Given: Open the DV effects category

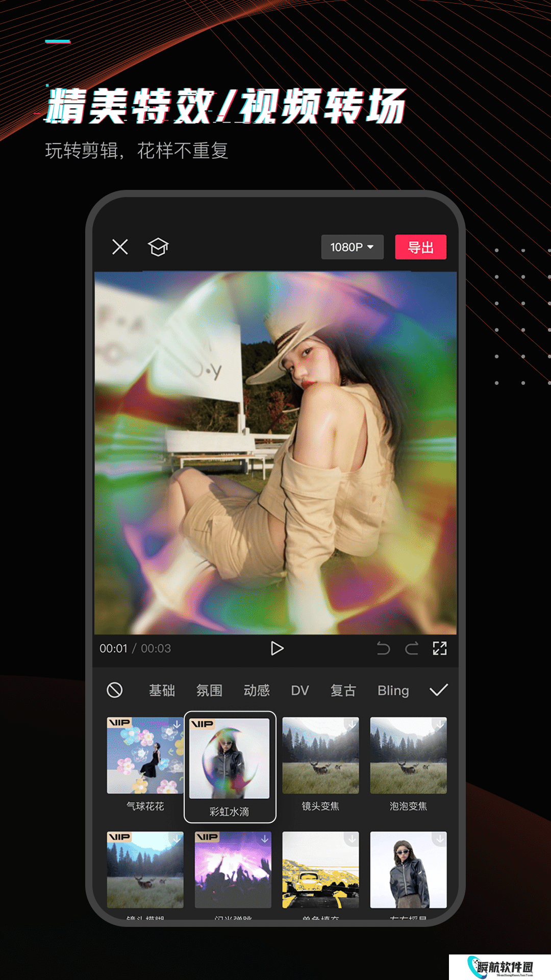Looking at the screenshot, I should (300, 691).
